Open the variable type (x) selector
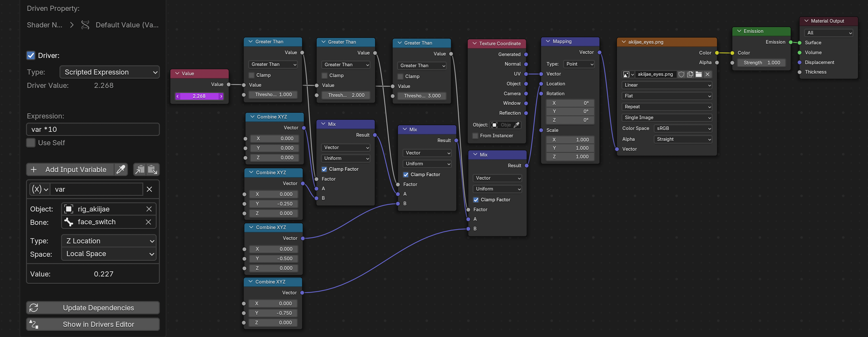The image size is (868, 337). 40,189
